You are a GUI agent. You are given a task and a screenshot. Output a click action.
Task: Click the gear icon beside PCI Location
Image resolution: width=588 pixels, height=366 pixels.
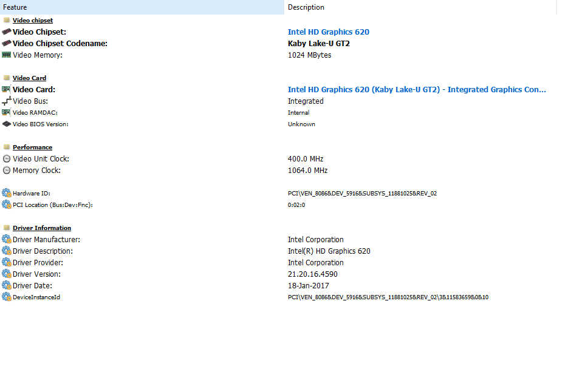tap(6, 205)
